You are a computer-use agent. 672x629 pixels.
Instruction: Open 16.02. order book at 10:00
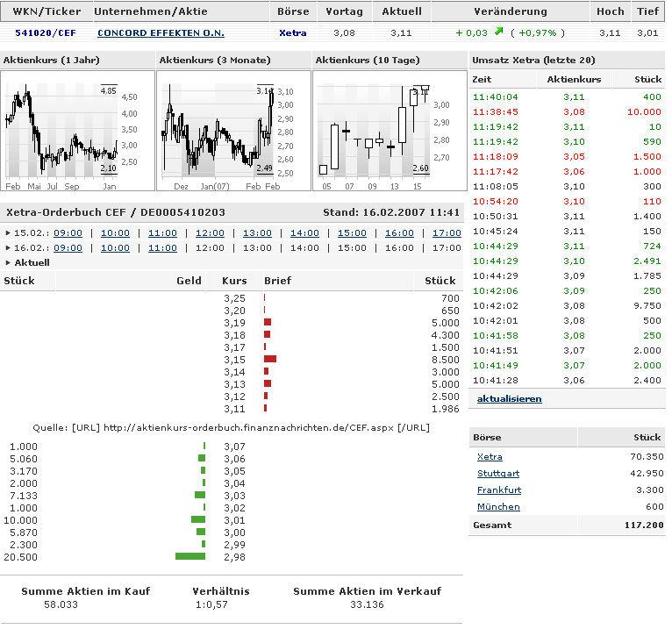point(115,248)
